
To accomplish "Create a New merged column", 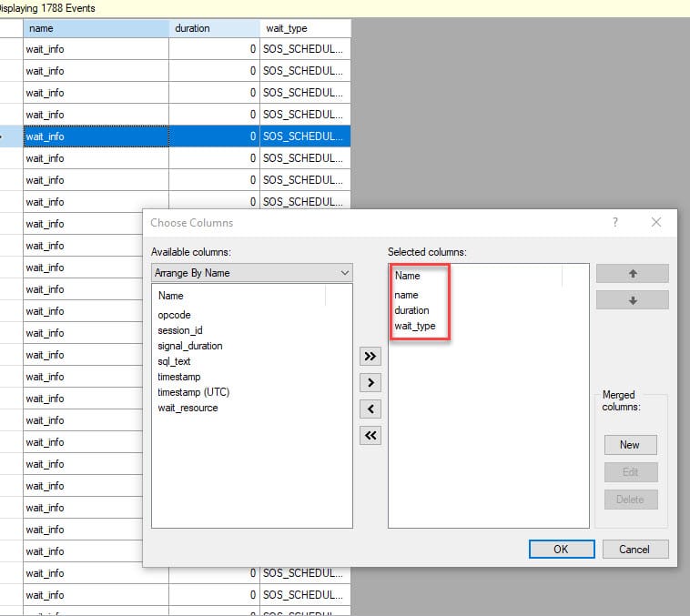I will click(x=630, y=445).
